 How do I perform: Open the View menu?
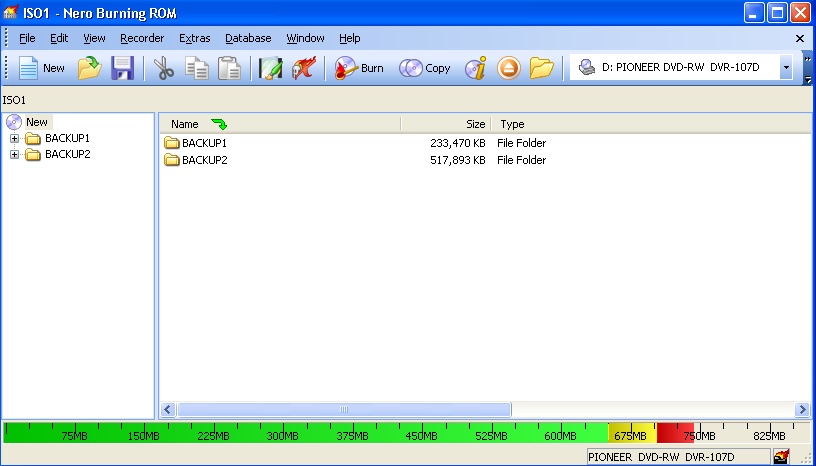click(x=94, y=38)
